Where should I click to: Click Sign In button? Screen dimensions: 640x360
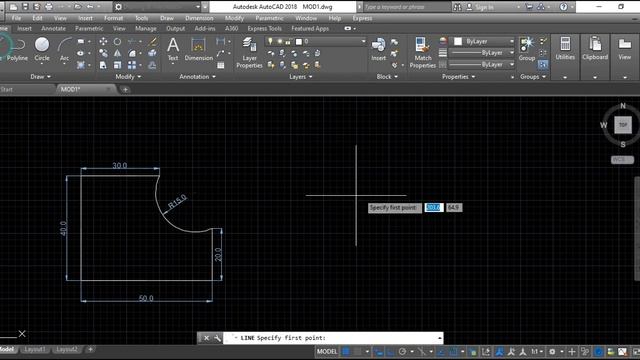click(x=480, y=7)
